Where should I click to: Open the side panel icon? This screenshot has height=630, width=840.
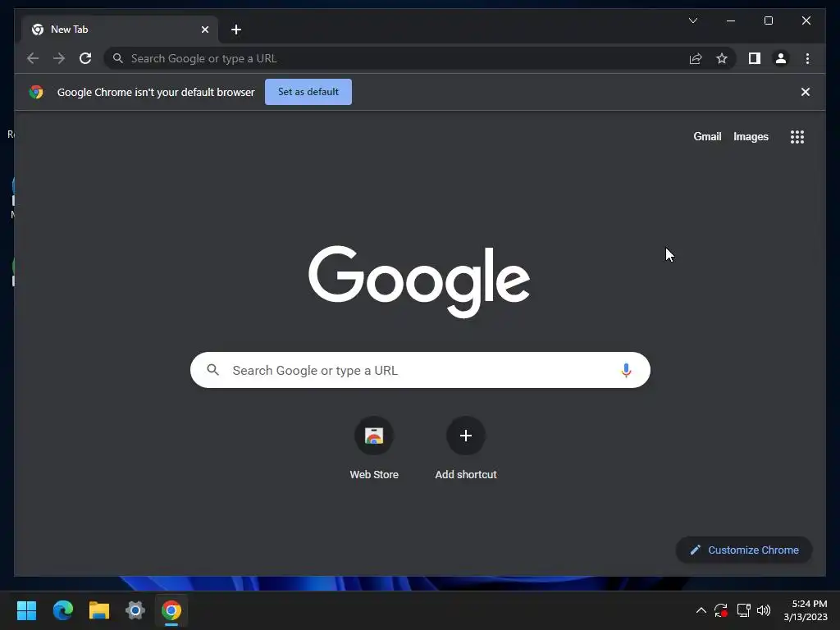pos(755,58)
